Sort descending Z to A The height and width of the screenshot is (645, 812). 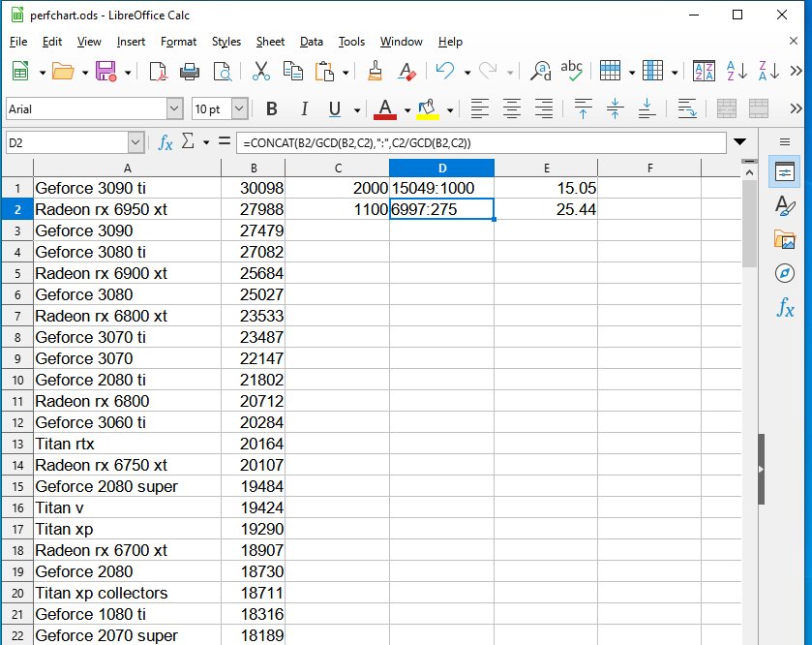(768, 72)
